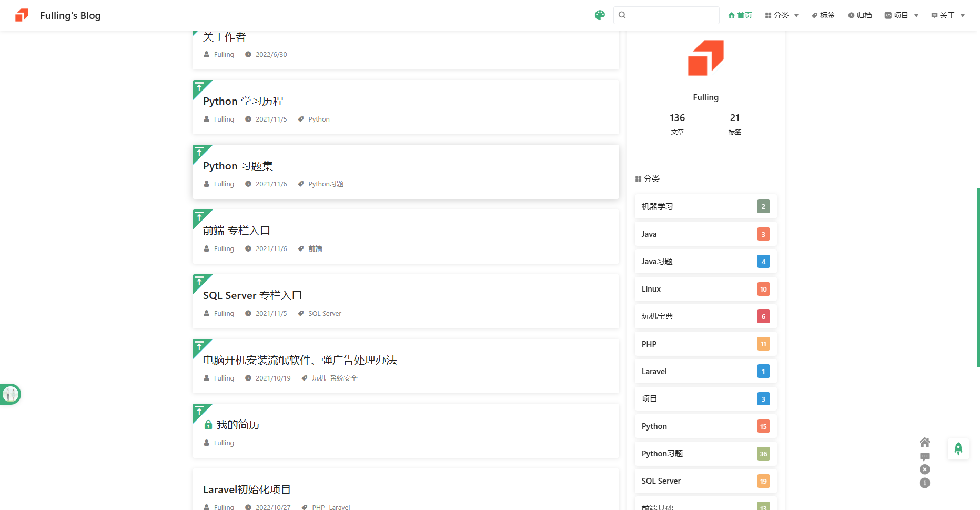Go to 首页 home nav item

coord(740,15)
